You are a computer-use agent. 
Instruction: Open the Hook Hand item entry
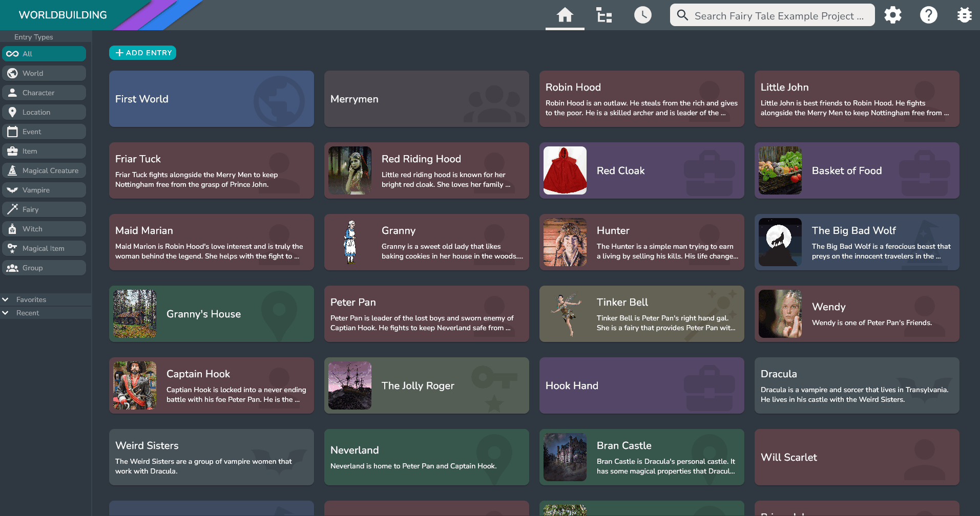(x=642, y=385)
